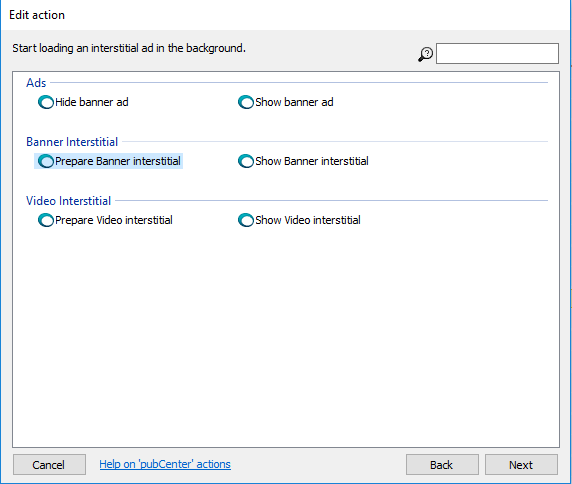This screenshot has height=484, width=572.
Task: Choose the 'Show banner ad' action label
Action: pyautogui.click(x=294, y=102)
